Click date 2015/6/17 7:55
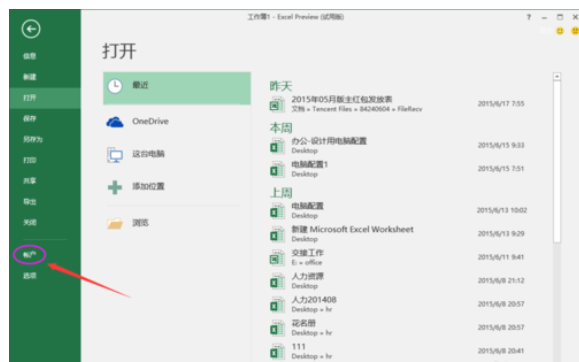Image resolution: width=579 pixels, height=362 pixels. [501, 104]
